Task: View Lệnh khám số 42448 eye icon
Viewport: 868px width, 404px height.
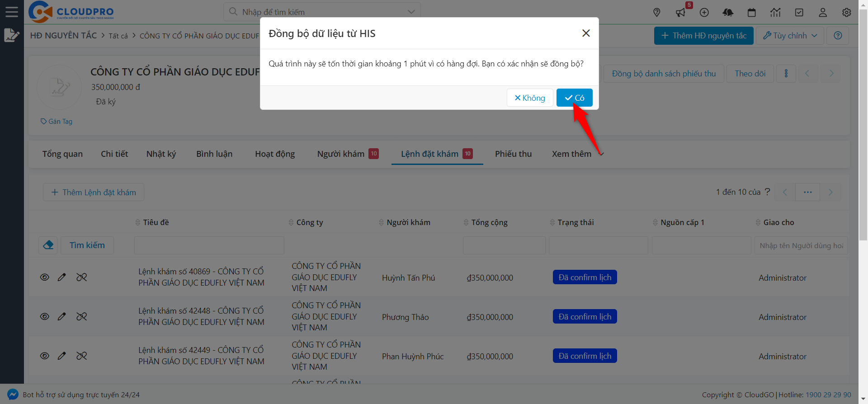Action: [x=44, y=316]
